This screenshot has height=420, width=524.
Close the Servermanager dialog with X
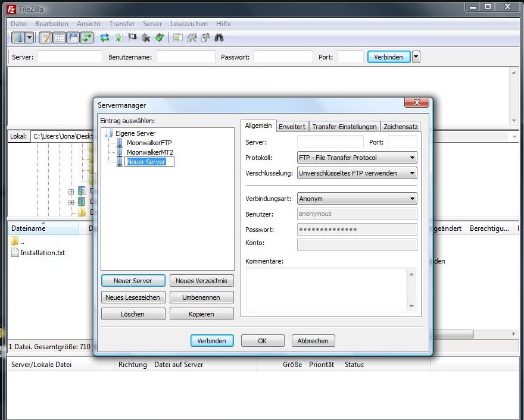[417, 102]
